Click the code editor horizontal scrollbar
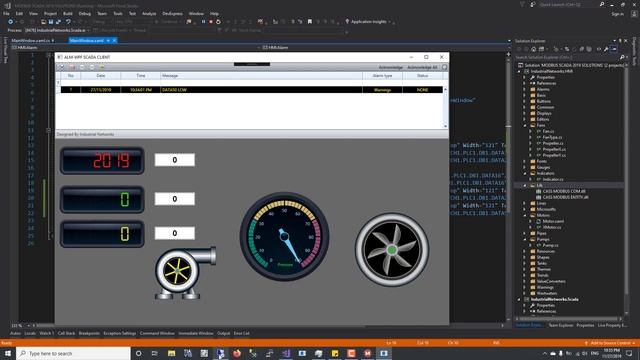The height and width of the screenshot is (360, 640). (267, 326)
